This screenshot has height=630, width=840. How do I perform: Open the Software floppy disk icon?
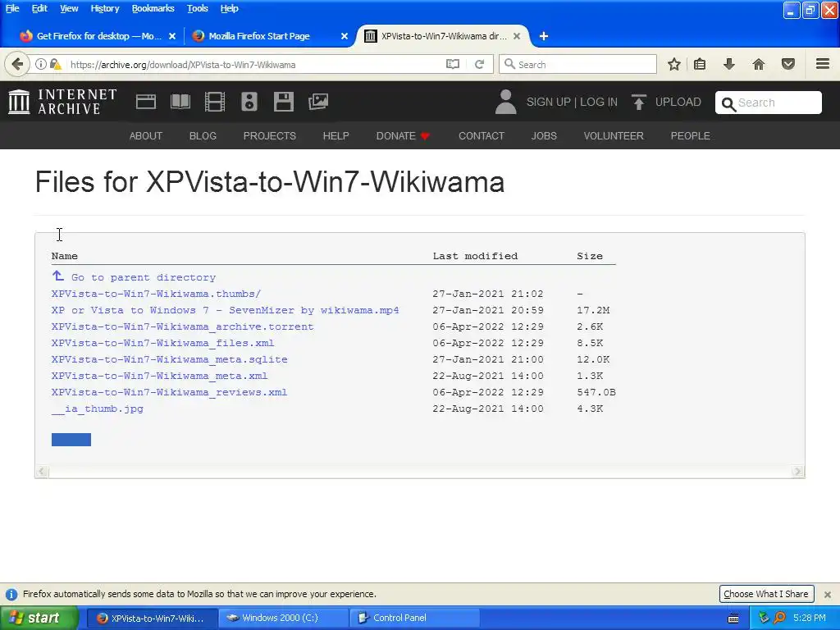click(x=283, y=102)
